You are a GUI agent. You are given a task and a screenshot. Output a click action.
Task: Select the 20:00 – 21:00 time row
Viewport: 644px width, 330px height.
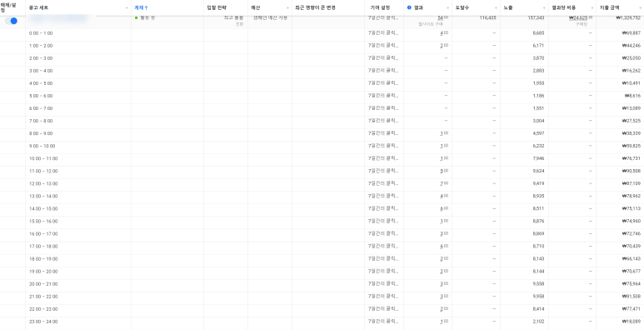[x=322, y=286]
